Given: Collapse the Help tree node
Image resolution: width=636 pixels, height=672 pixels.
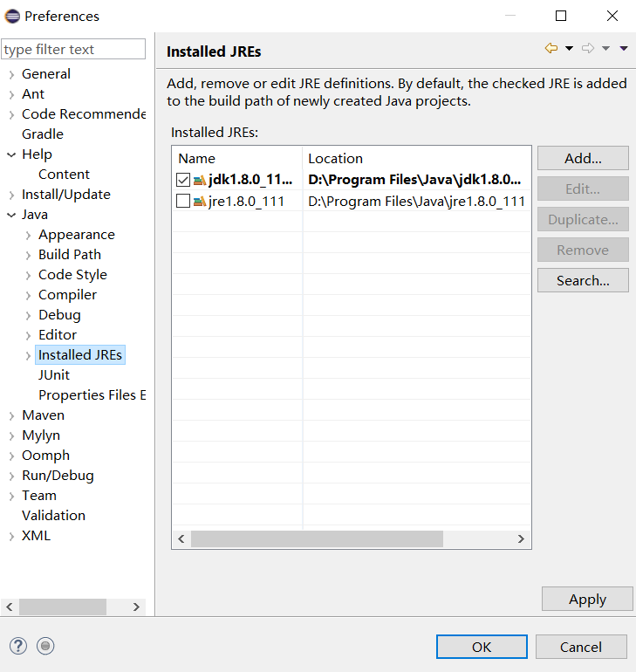Looking at the screenshot, I should (11, 154).
